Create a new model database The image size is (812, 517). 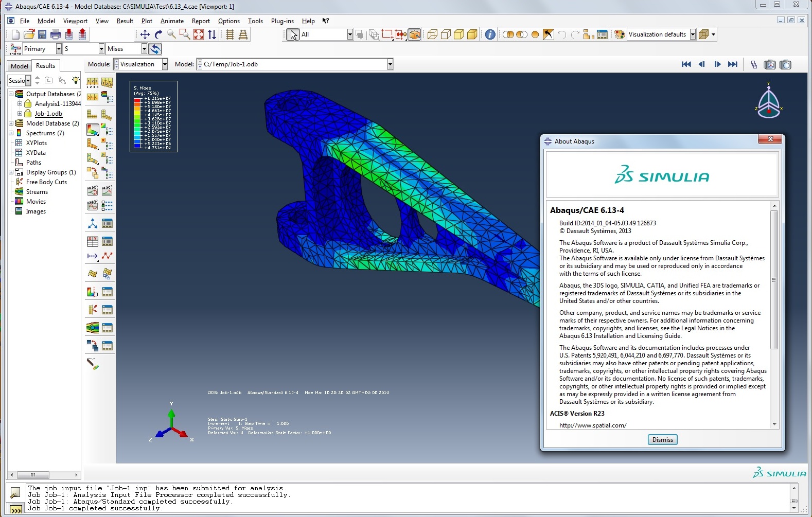coord(15,34)
